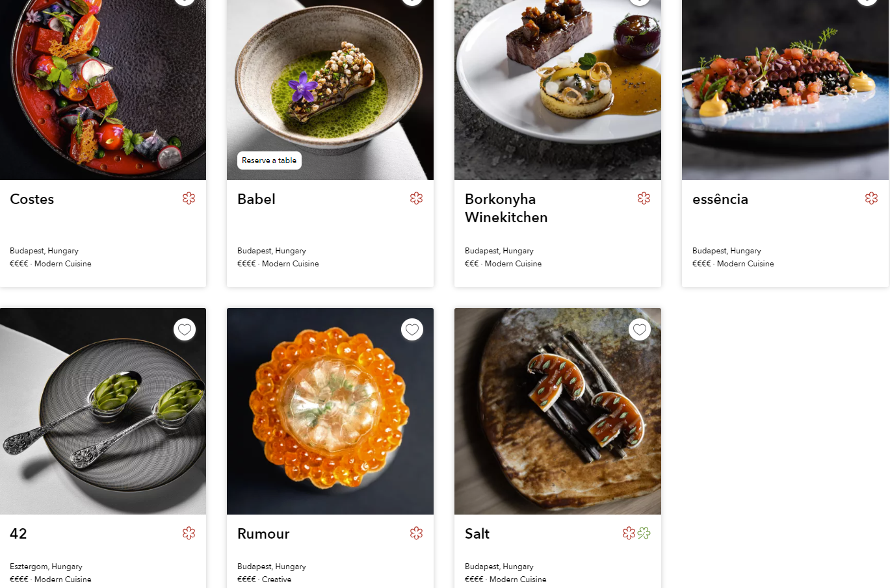
Task: Click the Salt dish photo
Action: click(x=558, y=411)
